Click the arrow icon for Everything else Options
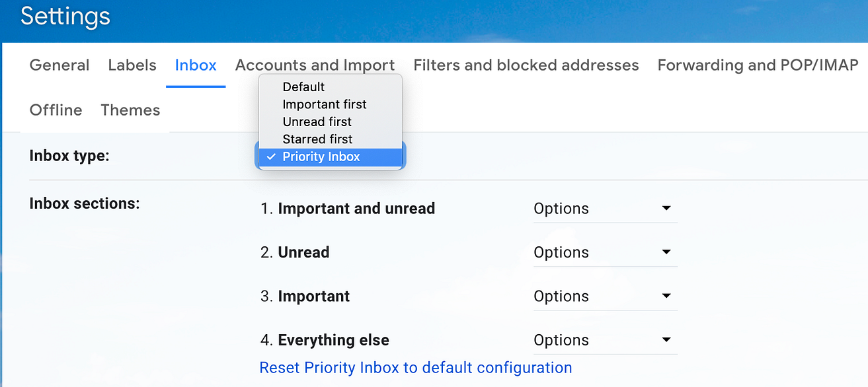Screen dimensions: 868x387 point(666,340)
